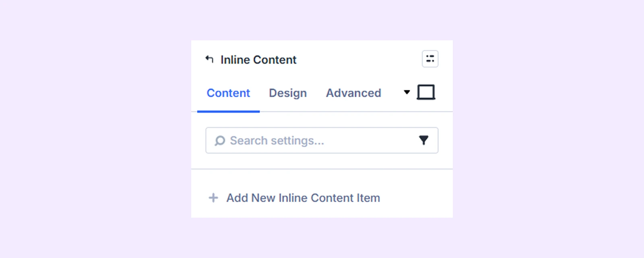Click Add New Inline Content Item
644x258 pixels.
pos(303,198)
